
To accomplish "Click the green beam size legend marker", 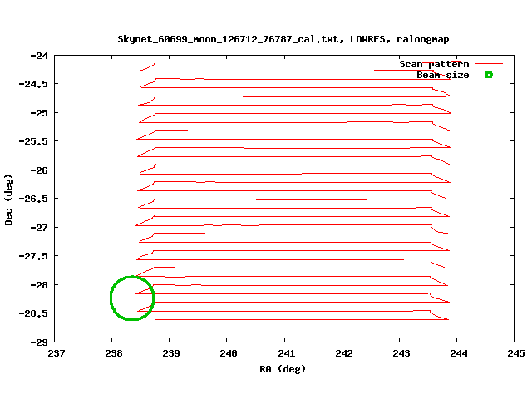I will pyautogui.click(x=489, y=75).
